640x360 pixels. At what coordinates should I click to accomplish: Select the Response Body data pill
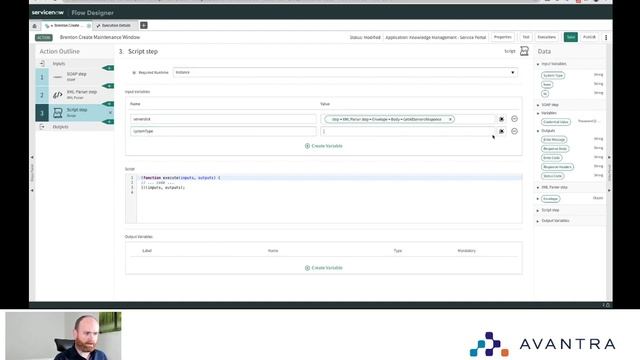555,149
